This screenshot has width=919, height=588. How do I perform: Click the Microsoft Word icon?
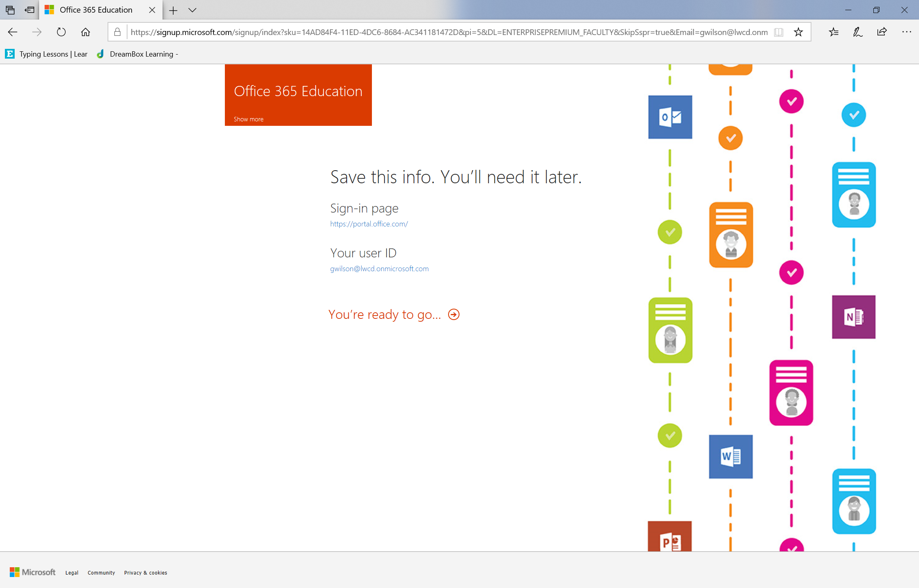[730, 455]
